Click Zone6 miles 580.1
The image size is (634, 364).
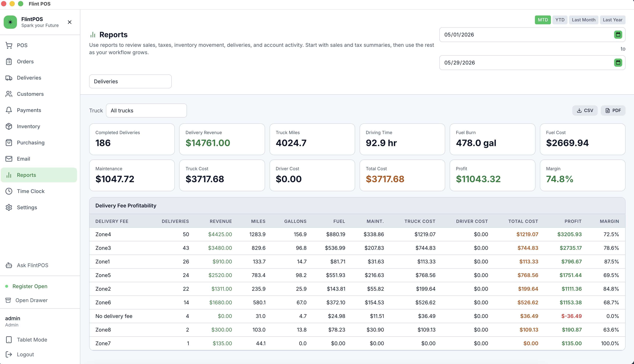click(x=259, y=302)
